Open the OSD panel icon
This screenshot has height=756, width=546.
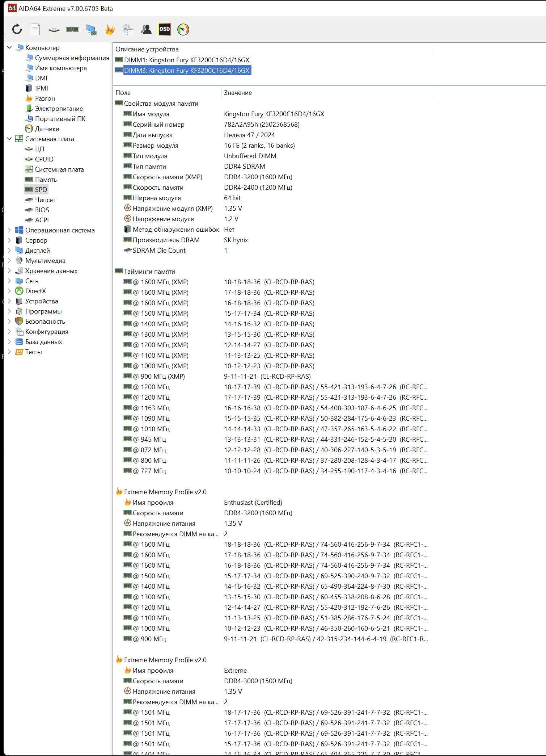(165, 29)
